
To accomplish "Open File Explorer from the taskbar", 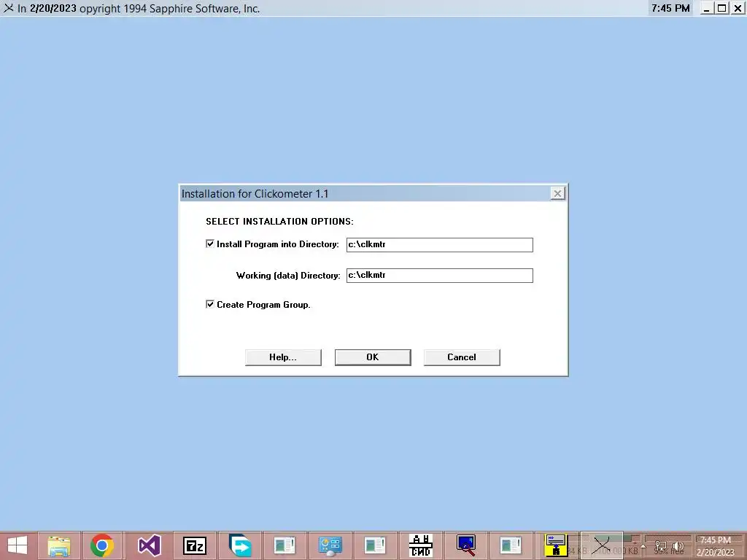I will [x=59, y=545].
